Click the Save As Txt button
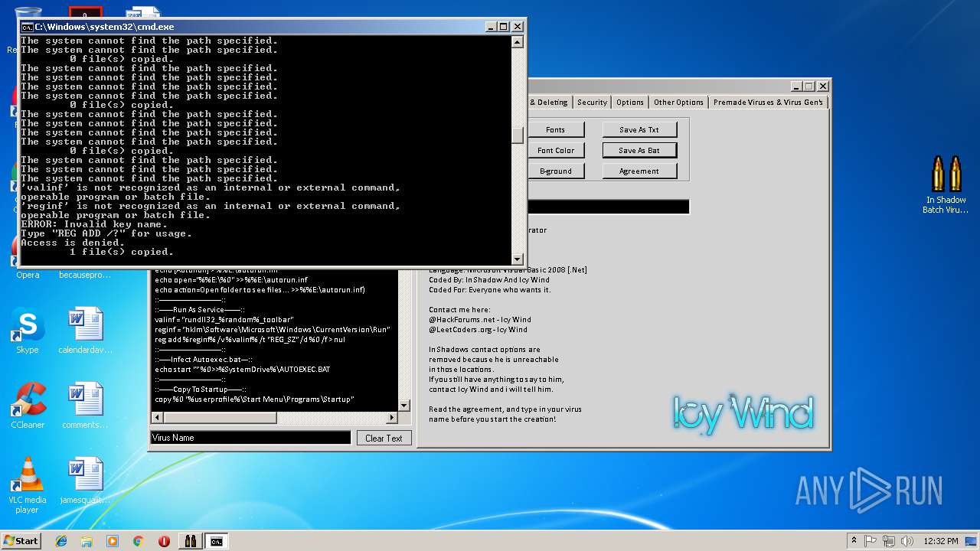This screenshot has width=980, height=551. pyautogui.click(x=639, y=130)
